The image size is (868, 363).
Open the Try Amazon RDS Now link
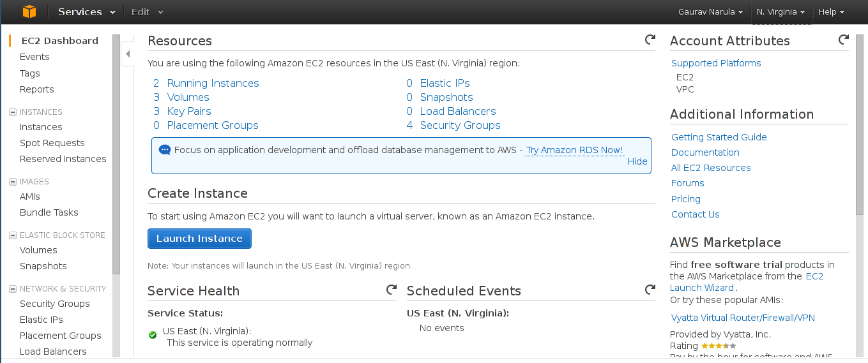point(574,151)
